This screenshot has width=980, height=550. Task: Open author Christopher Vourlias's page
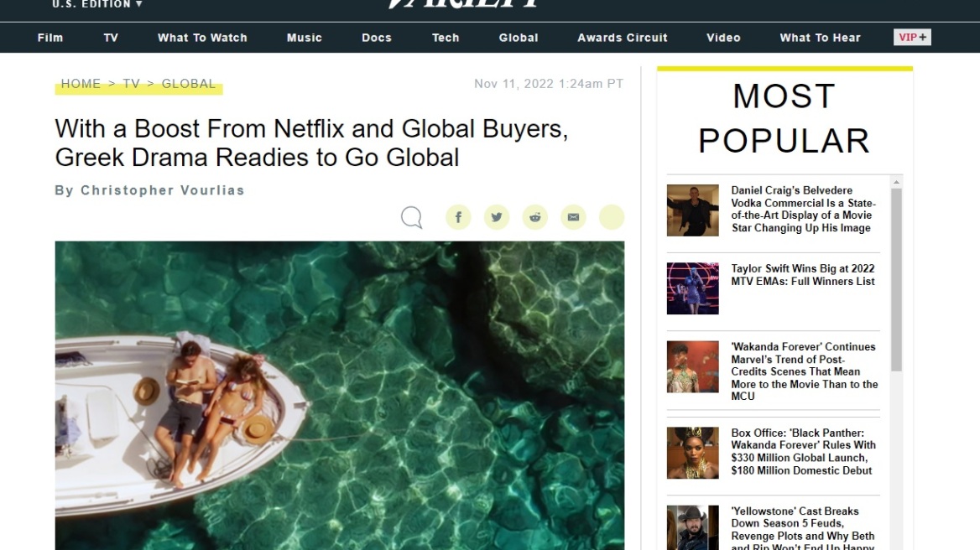coord(162,190)
